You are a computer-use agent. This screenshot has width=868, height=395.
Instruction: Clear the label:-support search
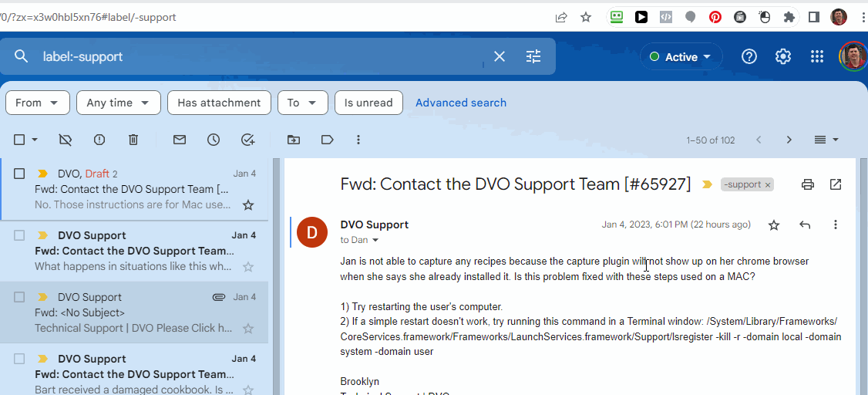point(500,56)
